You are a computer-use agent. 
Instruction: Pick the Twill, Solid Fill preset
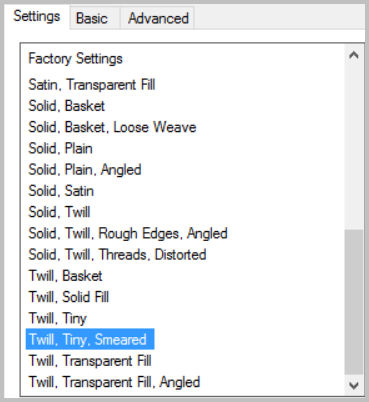click(x=69, y=297)
